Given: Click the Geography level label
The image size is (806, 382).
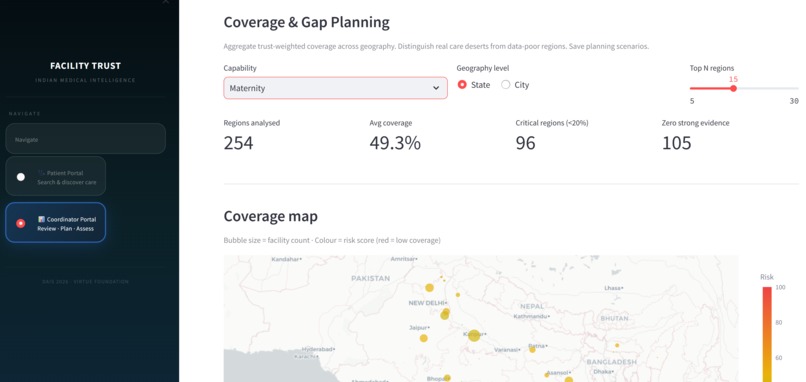Looking at the screenshot, I should [x=483, y=68].
